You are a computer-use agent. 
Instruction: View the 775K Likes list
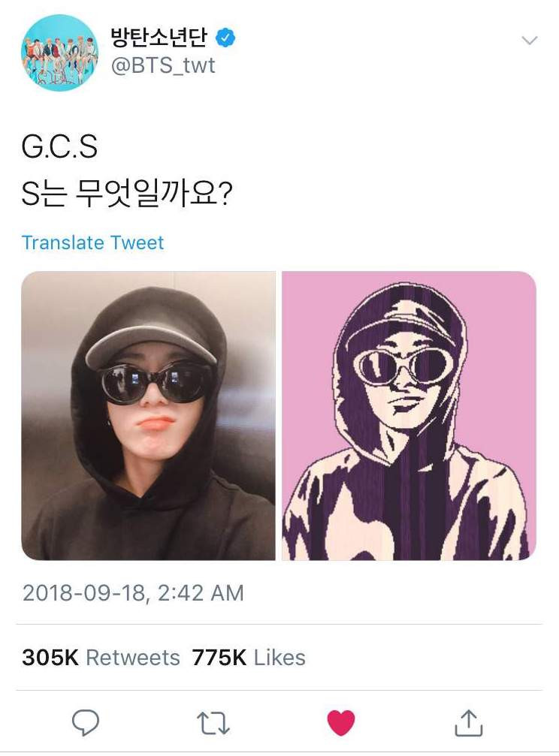[x=249, y=658]
